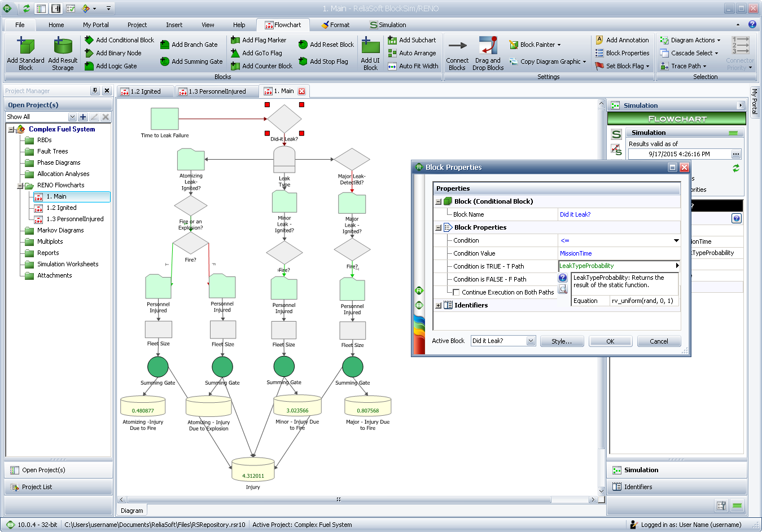Add a Counter Block from the ribbon
This screenshot has width=762, height=532.
235,66
